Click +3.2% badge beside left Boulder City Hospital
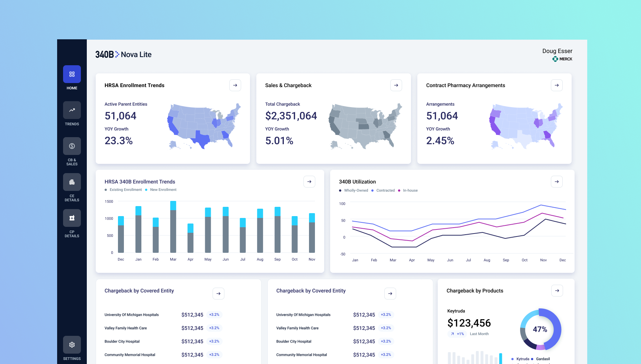Viewport: 641px width, 364px height. 214,341
